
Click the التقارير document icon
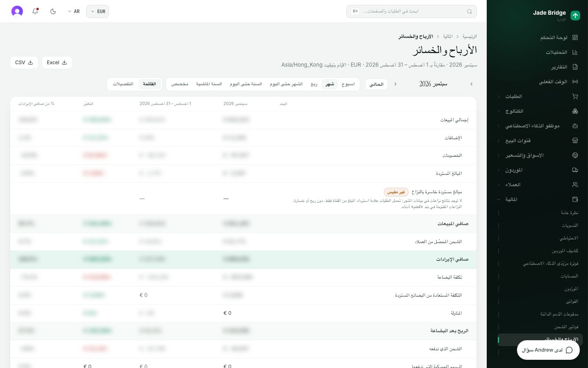pos(575,67)
